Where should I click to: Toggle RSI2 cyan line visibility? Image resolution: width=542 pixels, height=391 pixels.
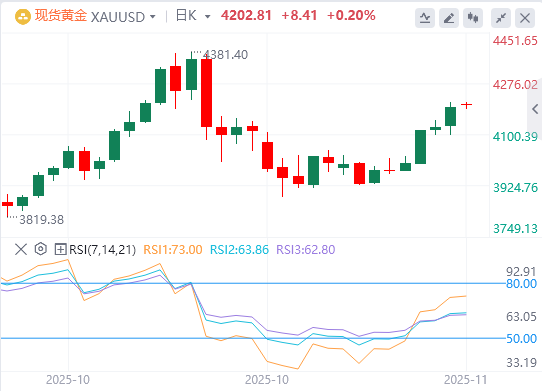point(239,250)
